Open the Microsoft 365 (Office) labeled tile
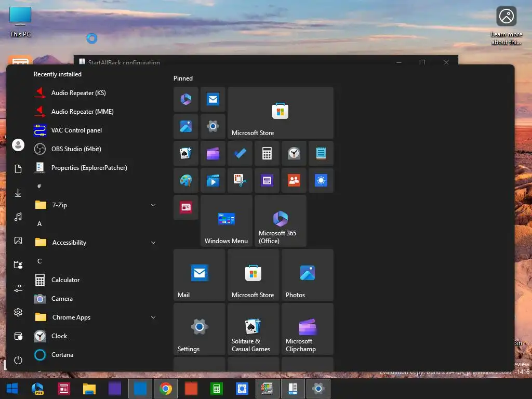The width and height of the screenshot is (532, 399). 280,220
